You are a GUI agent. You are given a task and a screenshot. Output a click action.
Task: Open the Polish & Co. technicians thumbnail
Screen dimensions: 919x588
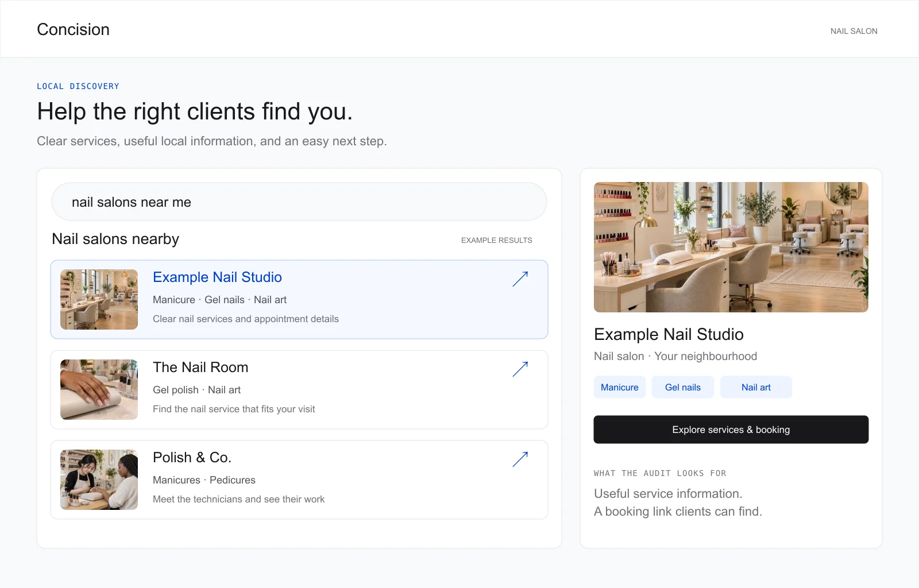pyautogui.click(x=99, y=479)
